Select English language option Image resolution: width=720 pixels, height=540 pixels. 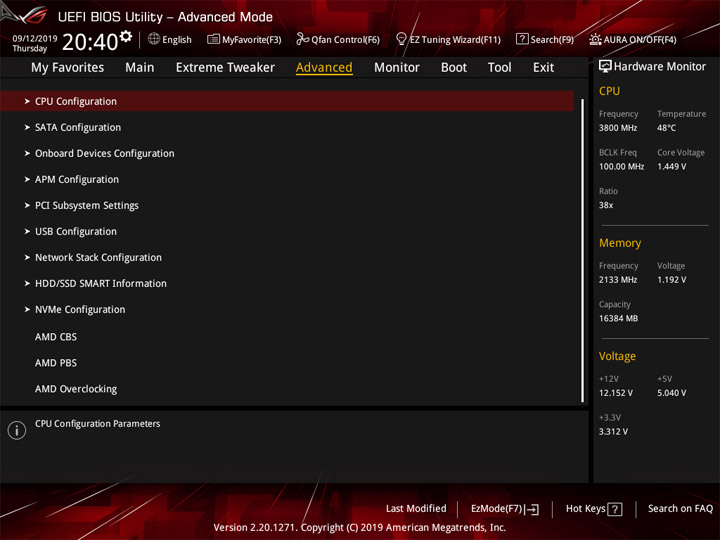pyautogui.click(x=177, y=39)
